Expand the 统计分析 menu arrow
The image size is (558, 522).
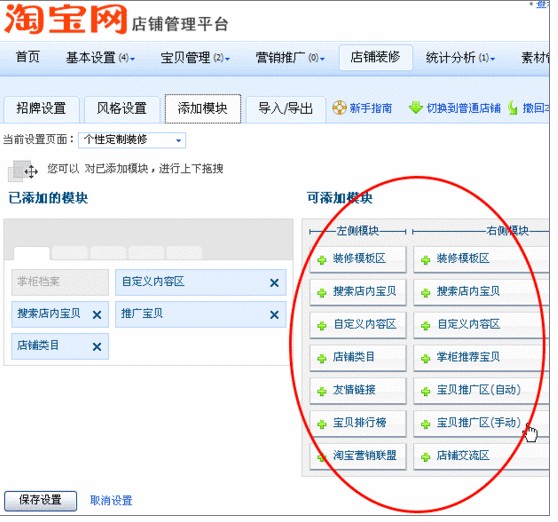coord(493,59)
